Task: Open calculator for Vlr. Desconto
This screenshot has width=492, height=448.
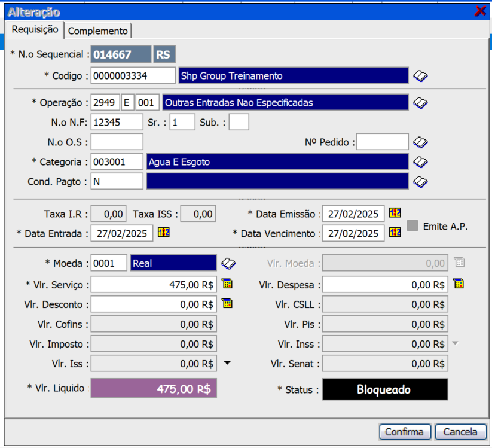Action: 227,303
